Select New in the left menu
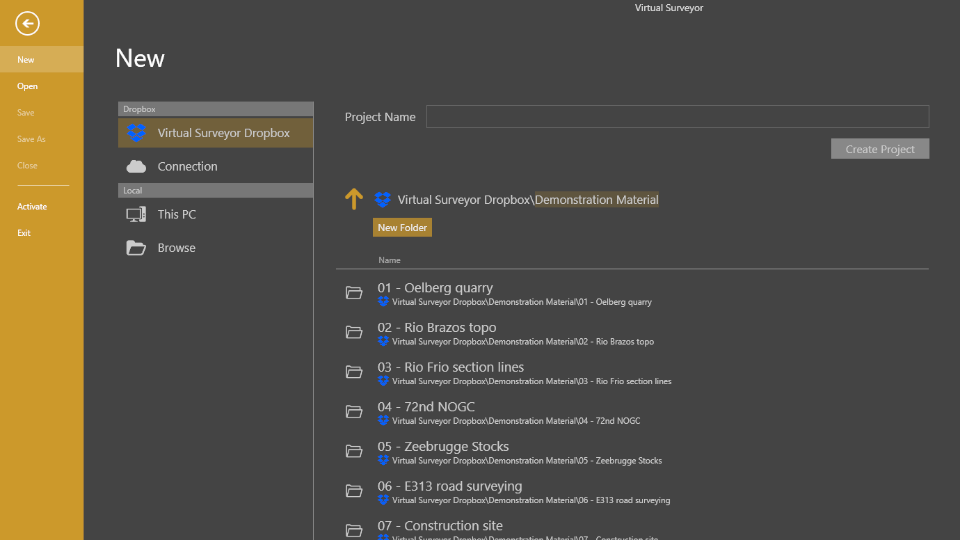 [x=42, y=59]
